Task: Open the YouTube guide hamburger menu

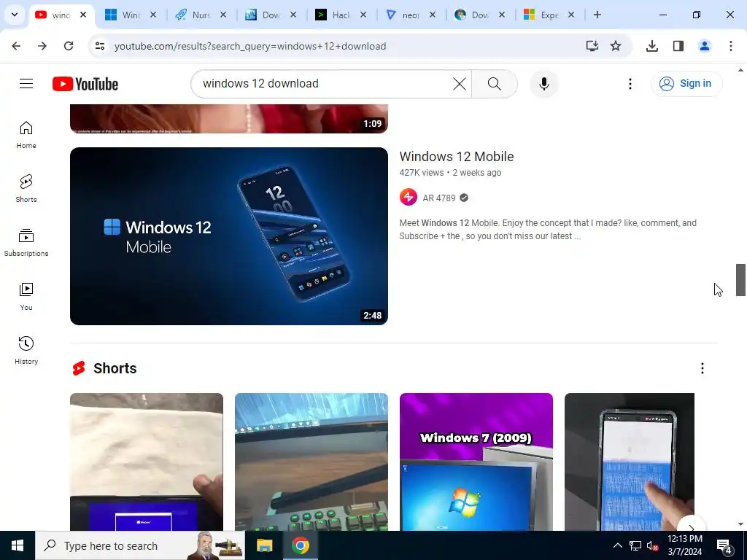Action: pyautogui.click(x=26, y=84)
